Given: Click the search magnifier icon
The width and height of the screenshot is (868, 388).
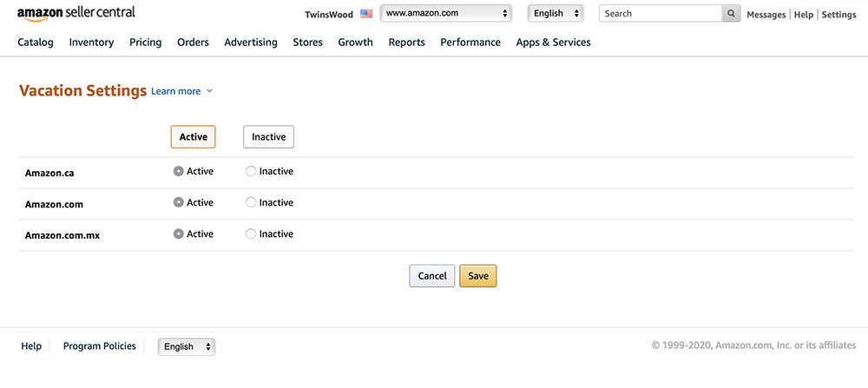Looking at the screenshot, I should click(731, 14).
